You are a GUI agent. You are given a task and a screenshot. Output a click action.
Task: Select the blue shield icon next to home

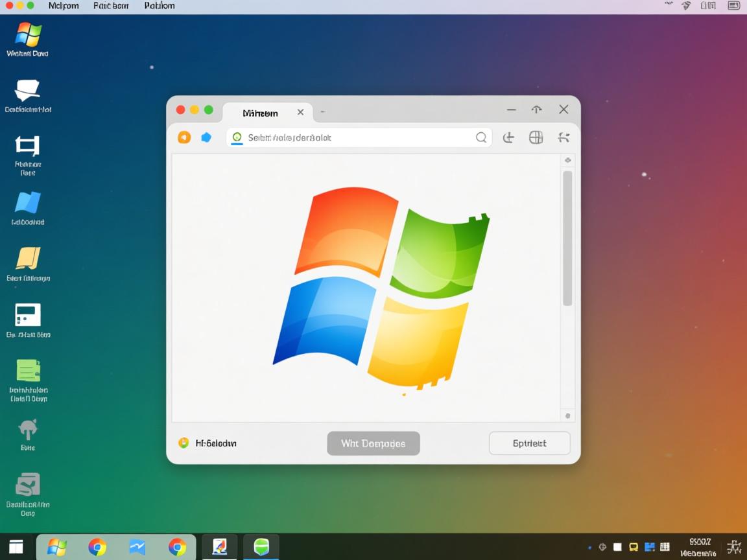tap(207, 137)
